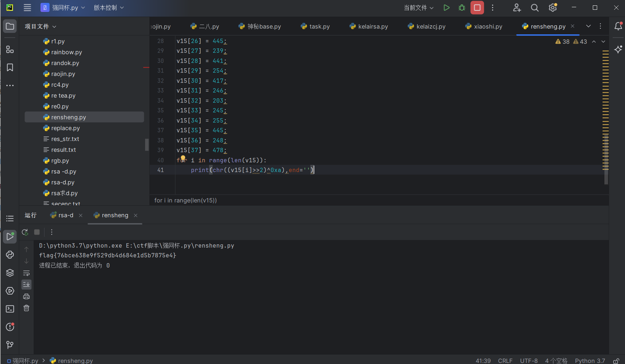The width and height of the screenshot is (625, 364).
Task: Open editor tab options three-dot menu
Action: point(600,26)
